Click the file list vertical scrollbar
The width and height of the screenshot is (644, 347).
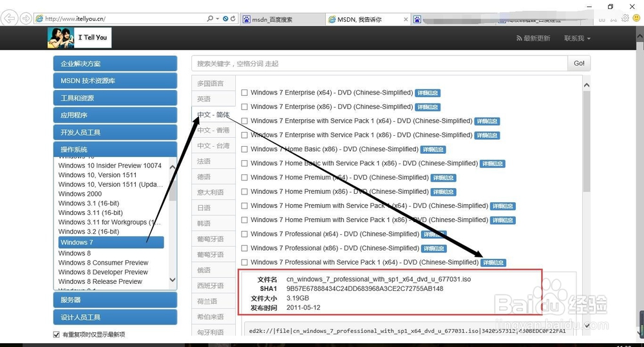587,142
